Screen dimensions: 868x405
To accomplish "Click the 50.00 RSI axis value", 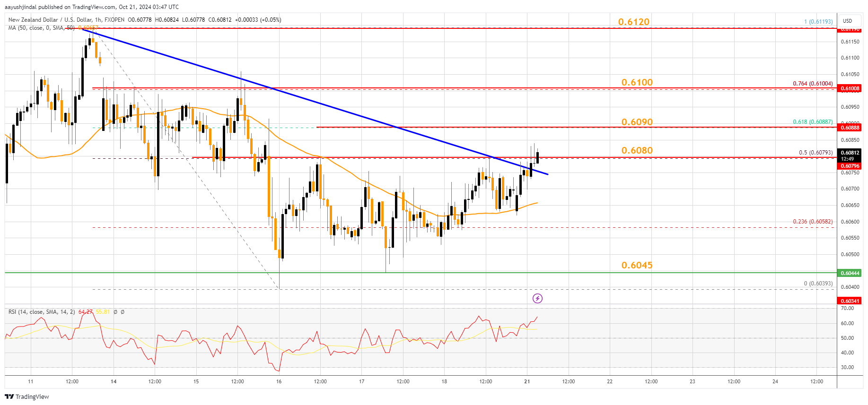I will coord(847,338).
